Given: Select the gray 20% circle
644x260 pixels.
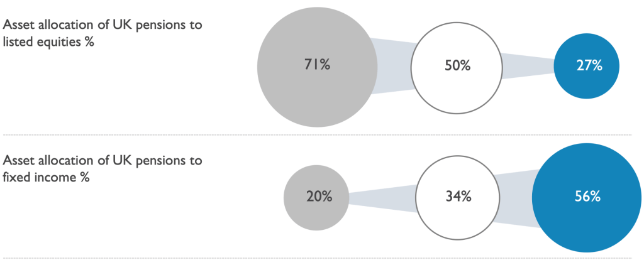Looking at the screenshot, I should pos(316,198).
